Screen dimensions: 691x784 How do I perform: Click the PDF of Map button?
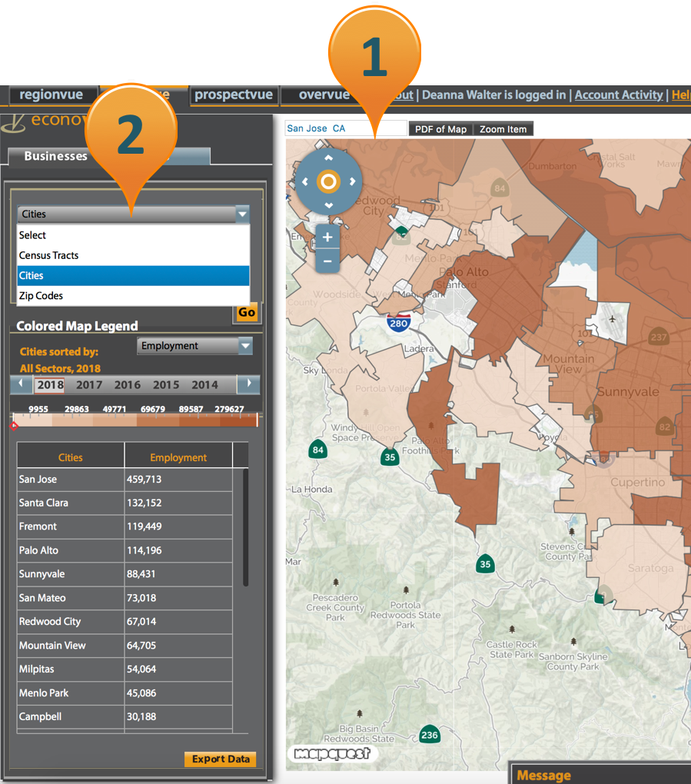pyautogui.click(x=440, y=129)
